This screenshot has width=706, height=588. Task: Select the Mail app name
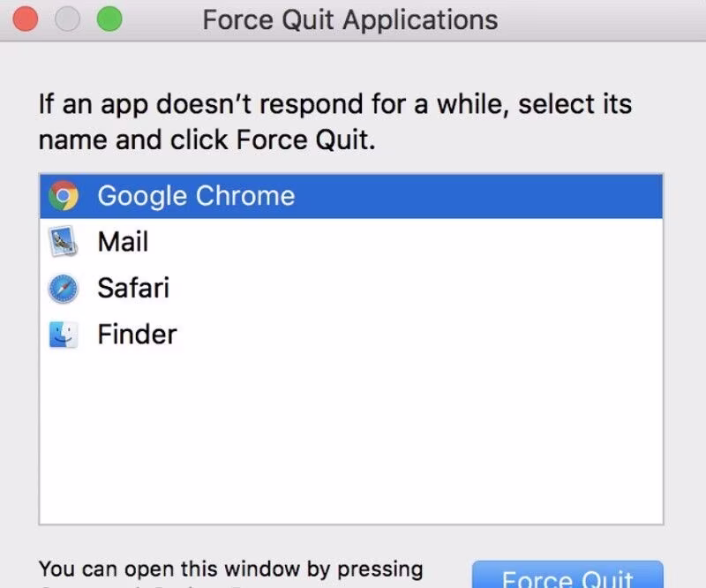coord(123,242)
